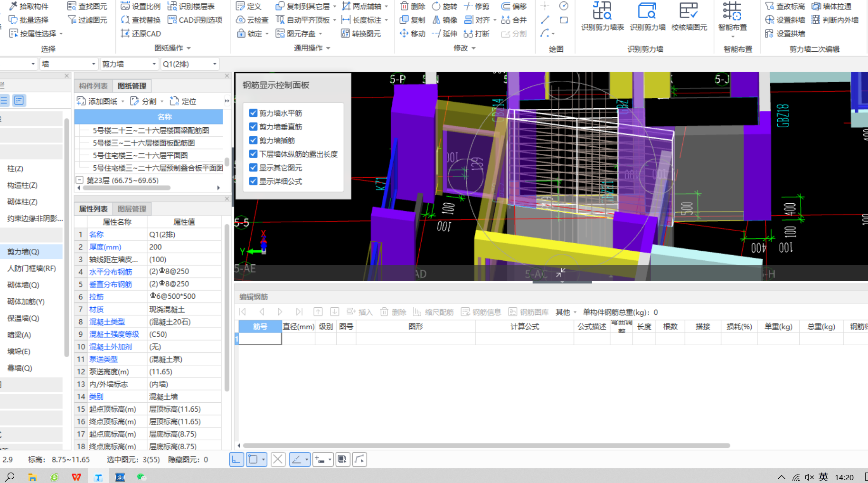
Task: Toggle 下层墙体纵筋的露出长度 checkbox
Action: 254,154
